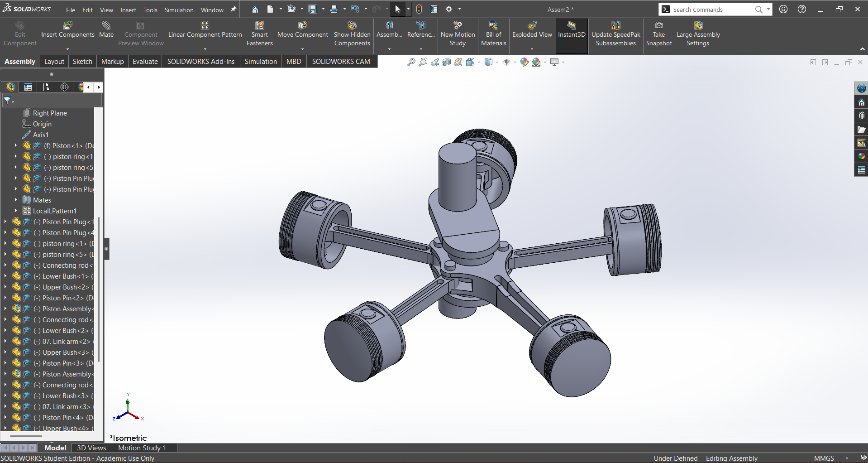Switch to the Evaluate ribbon tab
Screen dimensions: 868x463
(x=145, y=62)
